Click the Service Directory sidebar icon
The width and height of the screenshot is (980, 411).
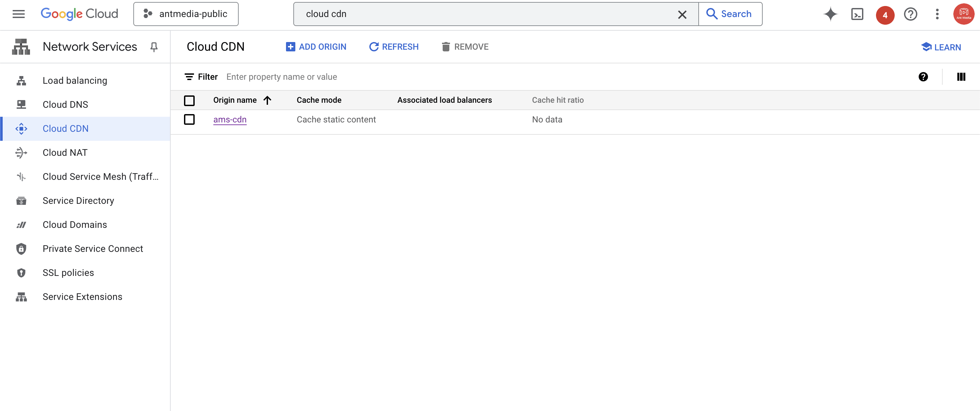tap(21, 201)
